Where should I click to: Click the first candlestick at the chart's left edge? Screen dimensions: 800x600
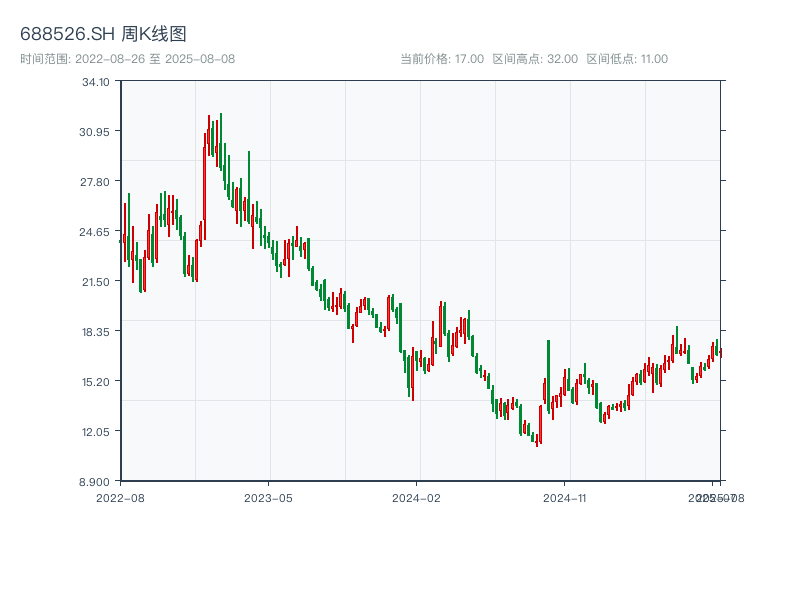point(121,241)
